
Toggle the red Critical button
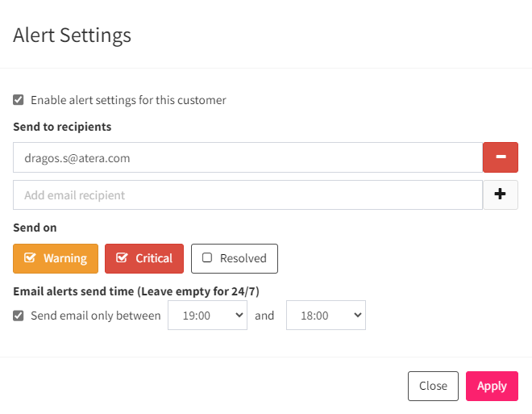point(144,258)
